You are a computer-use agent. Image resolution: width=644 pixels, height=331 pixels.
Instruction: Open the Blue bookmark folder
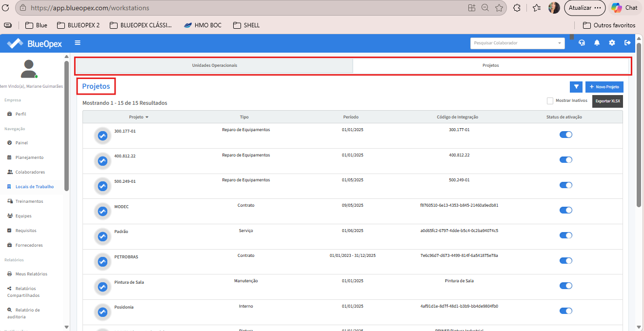36,25
